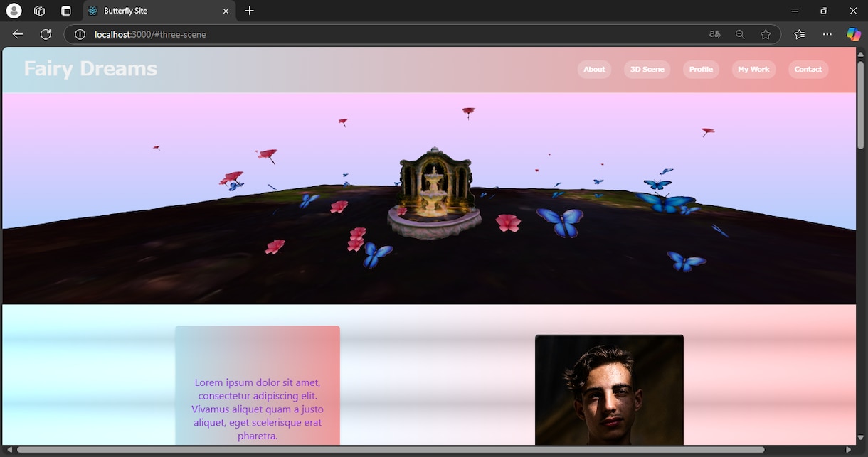The width and height of the screenshot is (868, 457).
Task: Open the Settings and more menu
Action: (x=827, y=33)
